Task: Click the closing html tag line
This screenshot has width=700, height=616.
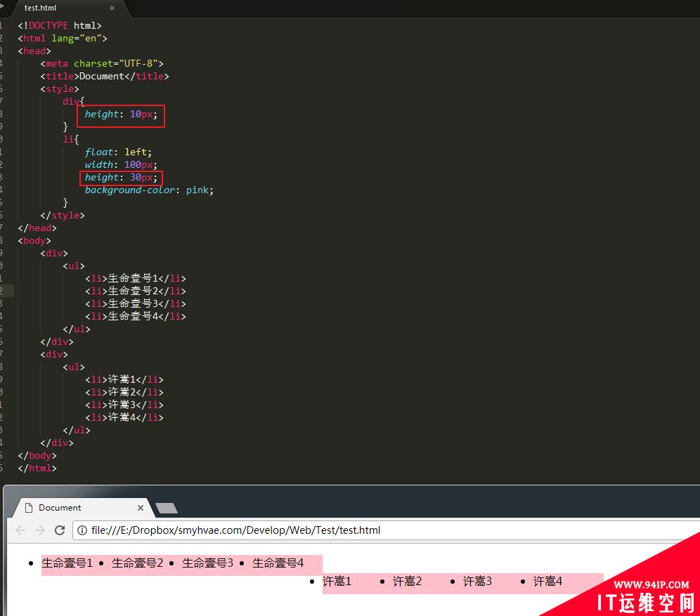Action: [37, 468]
